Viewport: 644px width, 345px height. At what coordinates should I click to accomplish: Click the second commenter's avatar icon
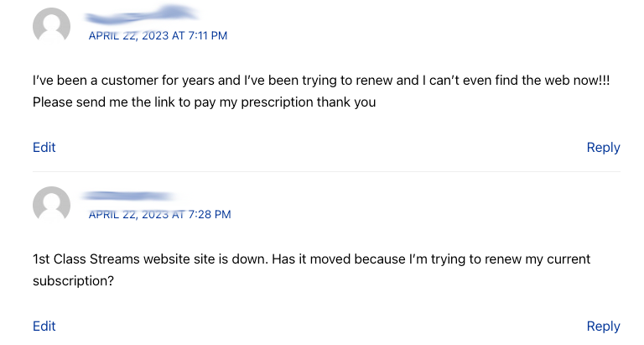pos(51,203)
